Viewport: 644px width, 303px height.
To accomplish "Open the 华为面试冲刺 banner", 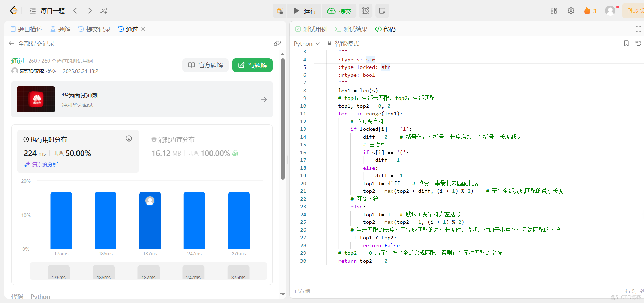I will (142, 99).
